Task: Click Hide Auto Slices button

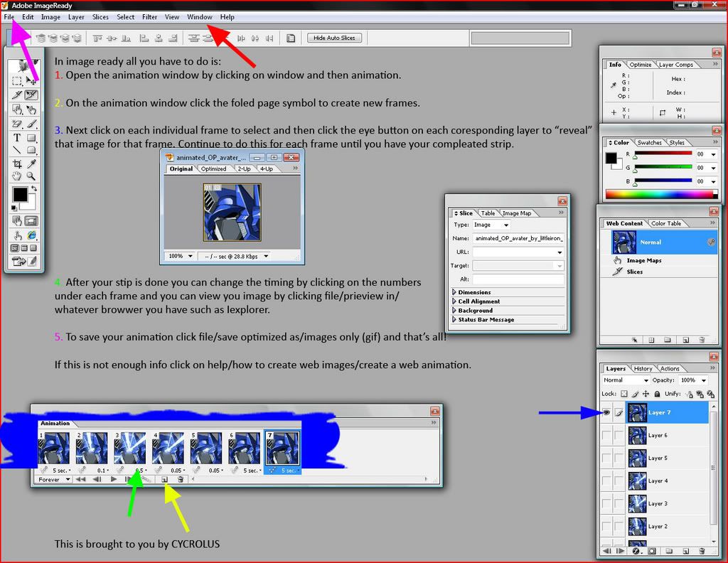Action: pyautogui.click(x=334, y=38)
